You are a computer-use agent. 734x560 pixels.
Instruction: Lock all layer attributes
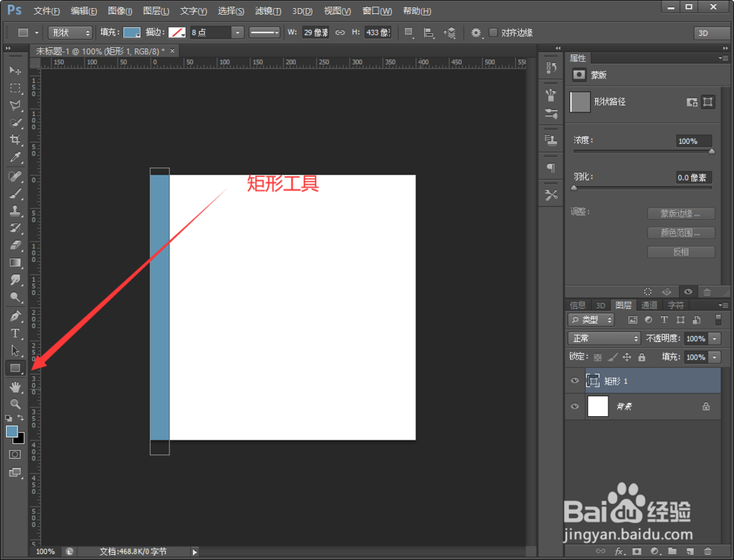tap(642, 357)
